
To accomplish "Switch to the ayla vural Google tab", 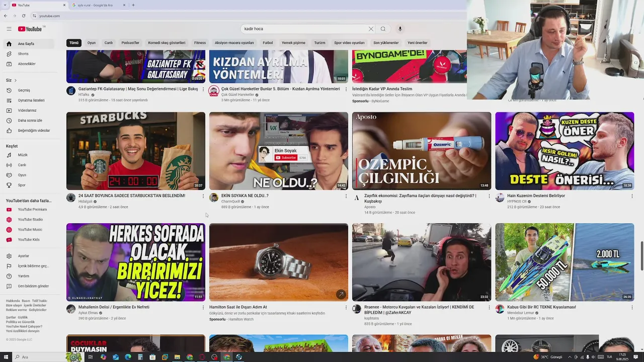I will 98,5.
